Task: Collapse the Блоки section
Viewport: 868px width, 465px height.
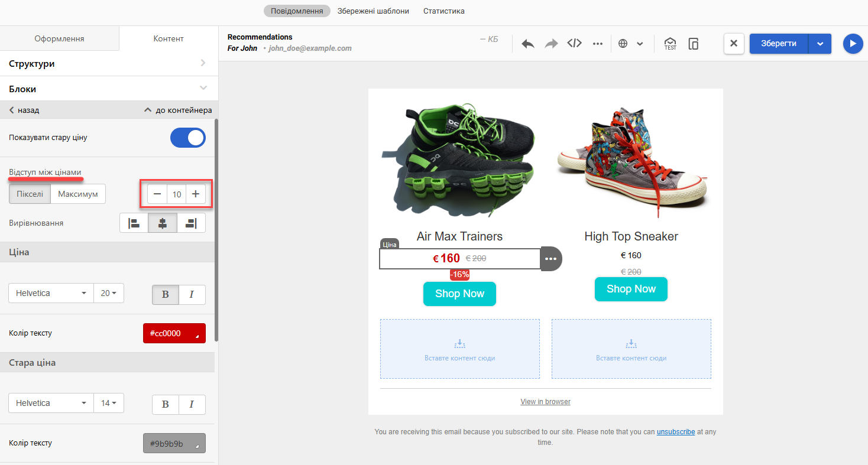Action: pyautogui.click(x=109, y=89)
